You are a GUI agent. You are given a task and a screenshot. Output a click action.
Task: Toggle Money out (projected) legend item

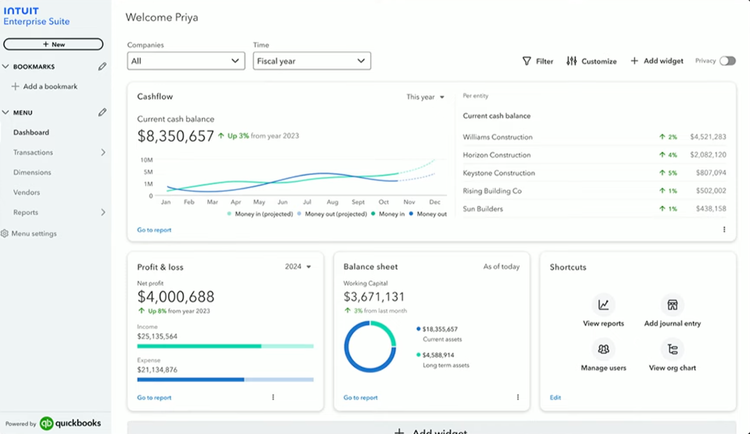click(332, 214)
